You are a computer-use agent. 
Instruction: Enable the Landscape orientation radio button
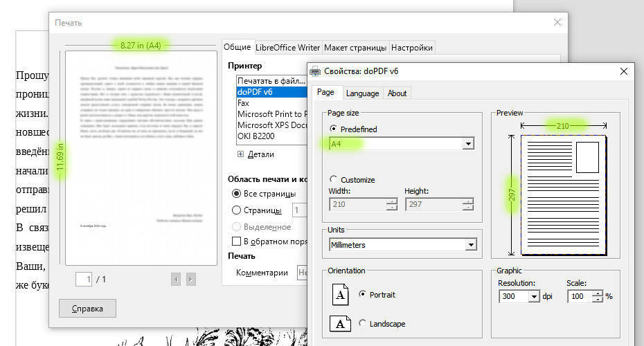tap(363, 323)
